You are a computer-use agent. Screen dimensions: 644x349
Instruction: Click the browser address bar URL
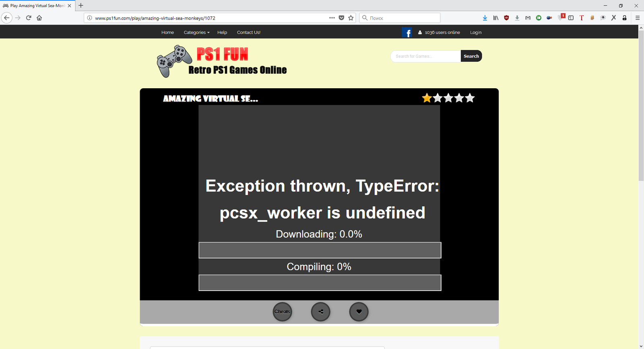155,18
